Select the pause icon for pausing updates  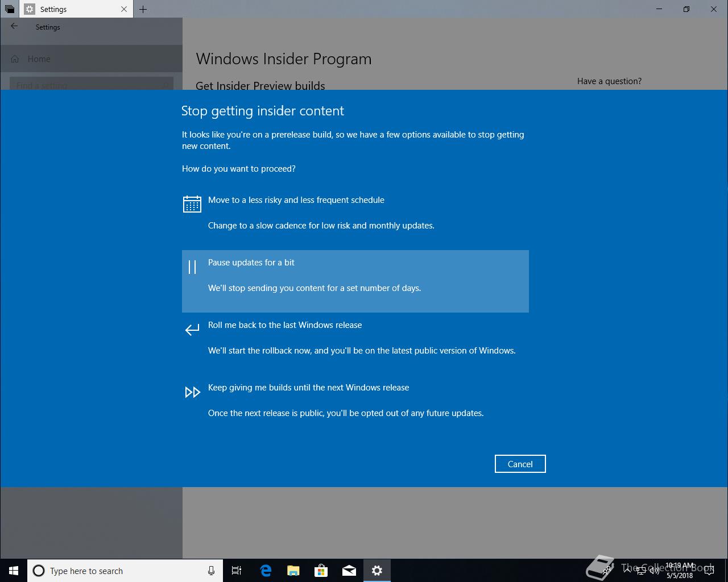click(192, 267)
